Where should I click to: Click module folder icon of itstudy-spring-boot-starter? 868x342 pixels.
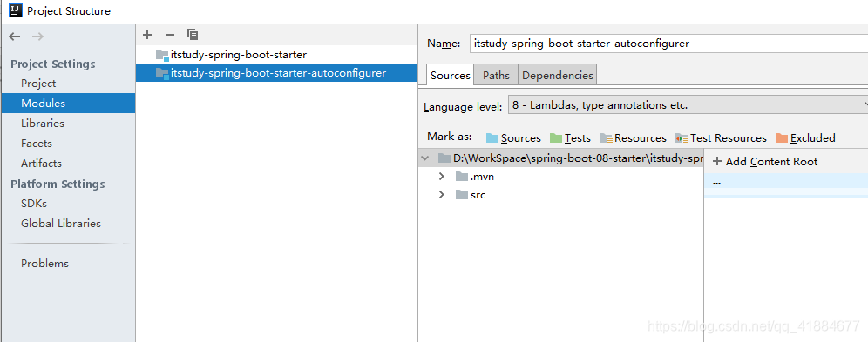[162, 55]
